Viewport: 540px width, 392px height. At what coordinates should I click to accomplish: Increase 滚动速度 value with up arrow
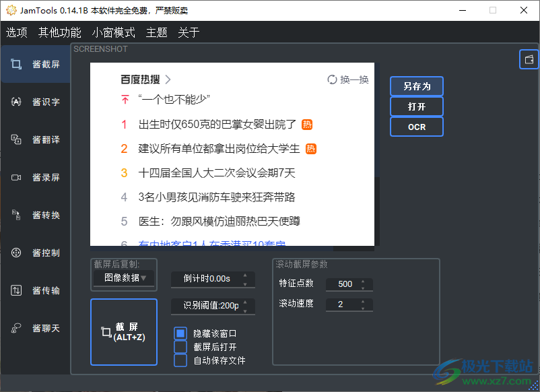(x=363, y=301)
